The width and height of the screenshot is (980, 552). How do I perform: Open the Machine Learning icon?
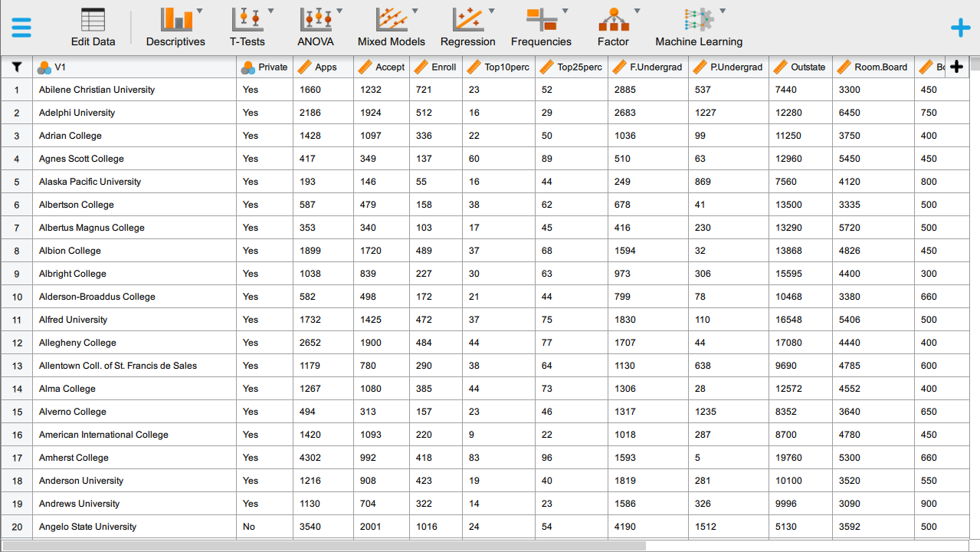point(699,19)
